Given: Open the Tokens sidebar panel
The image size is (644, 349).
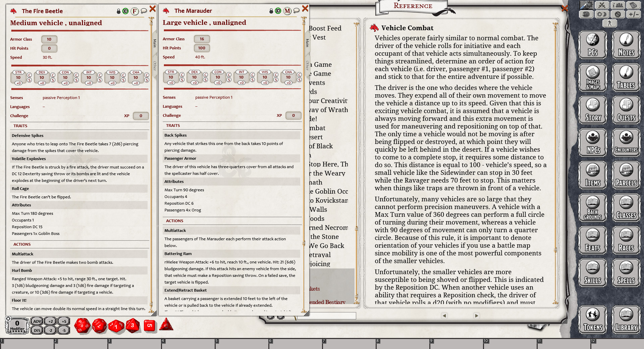Looking at the screenshot, I should [x=592, y=319].
